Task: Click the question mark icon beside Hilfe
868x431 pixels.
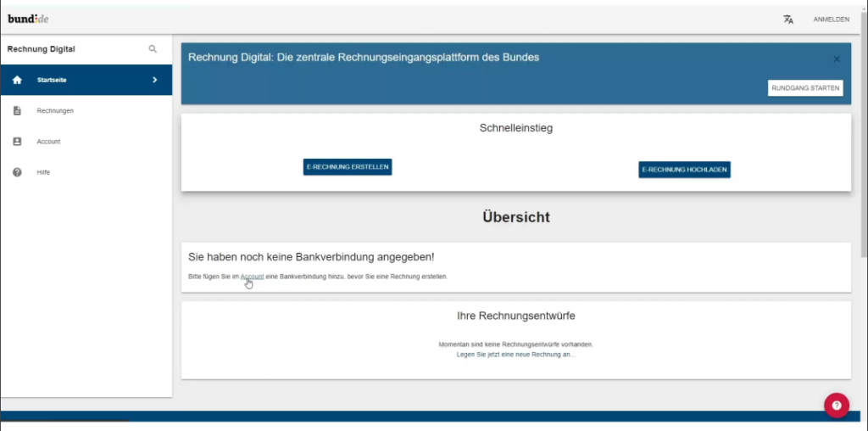Action: pyautogui.click(x=17, y=172)
